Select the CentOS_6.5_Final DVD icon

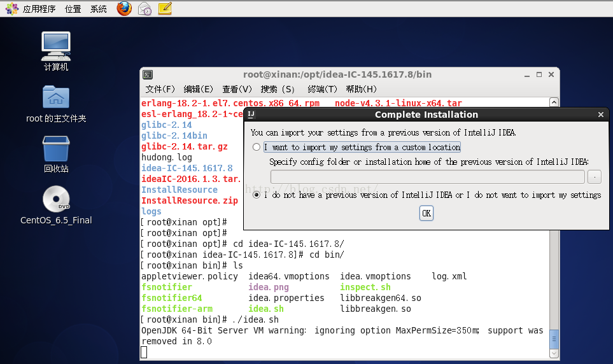click(x=56, y=206)
